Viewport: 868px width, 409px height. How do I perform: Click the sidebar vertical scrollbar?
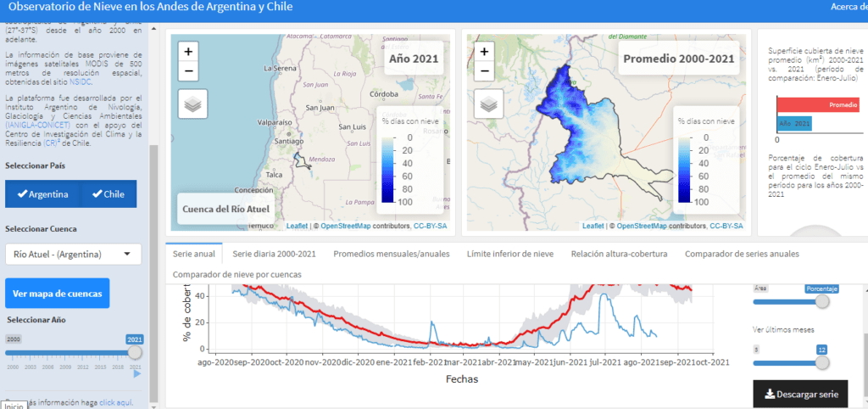coord(154,274)
